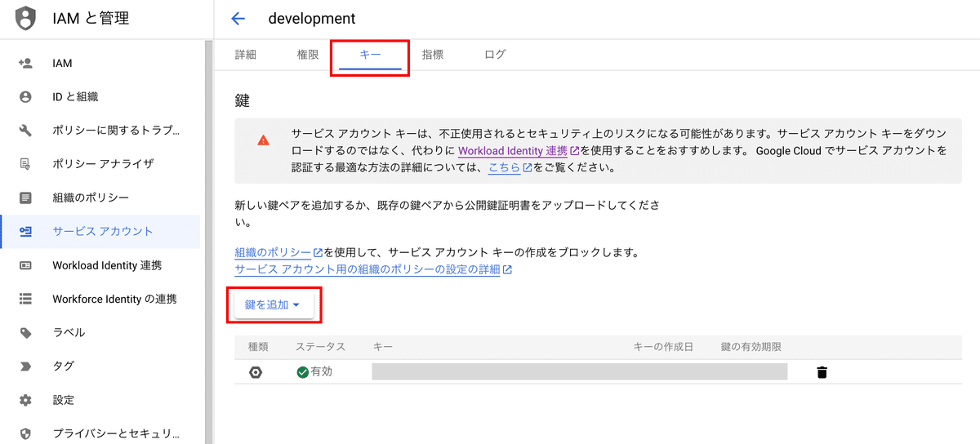980x444 pixels.
Task: Click the サービス アカウント sidebar icon
Action: coord(25,231)
